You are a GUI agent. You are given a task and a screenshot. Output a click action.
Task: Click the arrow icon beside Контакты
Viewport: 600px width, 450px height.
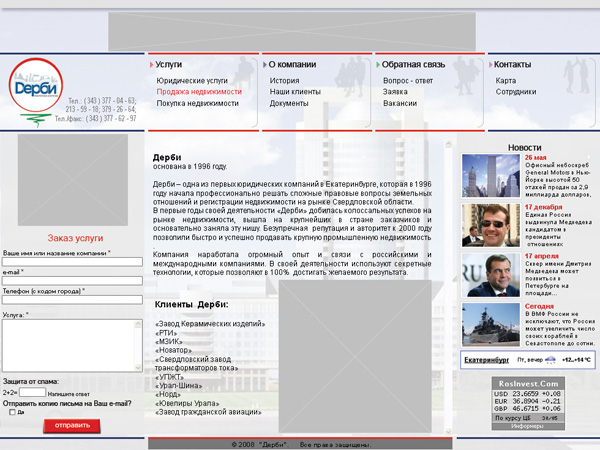click(490, 65)
